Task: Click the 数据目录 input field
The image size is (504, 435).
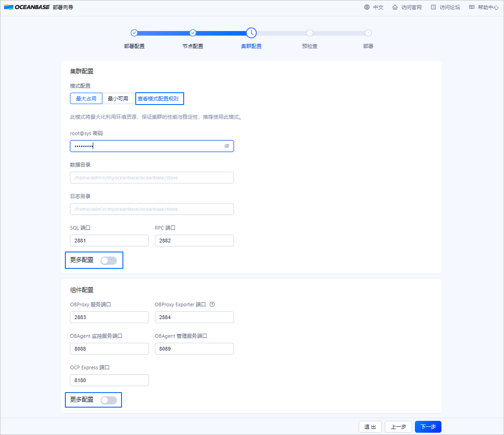Action: click(152, 178)
